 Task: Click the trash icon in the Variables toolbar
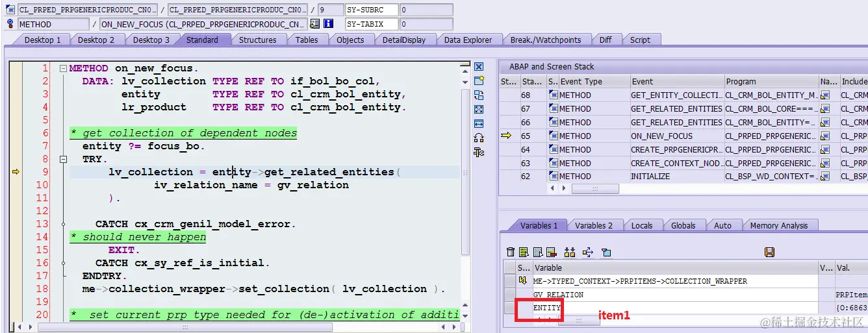point(511,252)
